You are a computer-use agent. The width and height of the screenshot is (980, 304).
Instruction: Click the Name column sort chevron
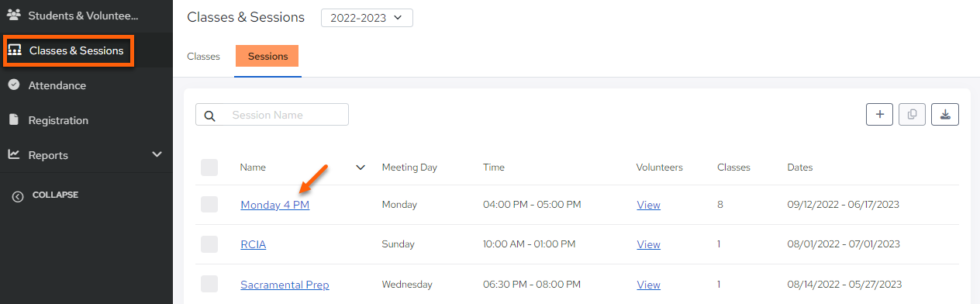[x=360, y=168]
